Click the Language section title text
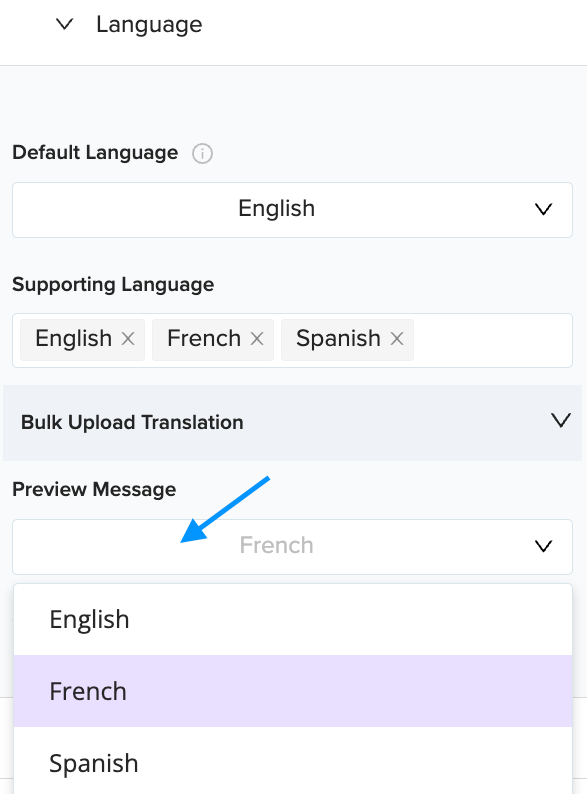 (149, 24)
